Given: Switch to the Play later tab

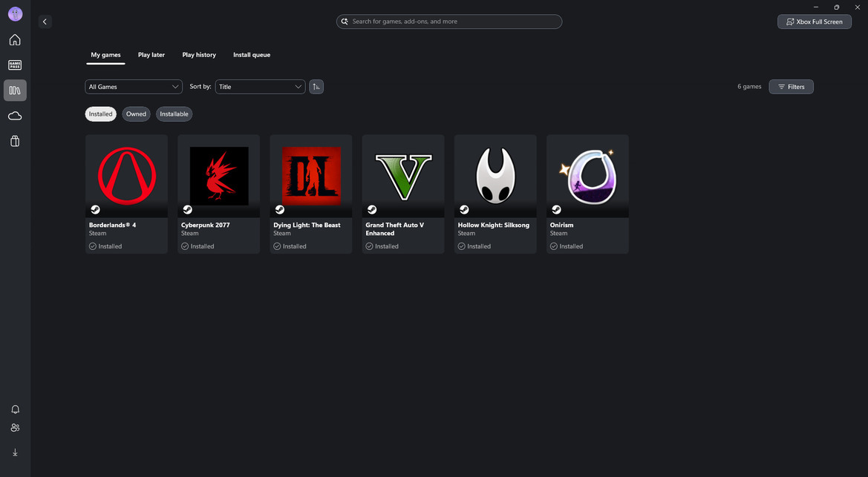Looking at the screenshot, I should (151, 55).
